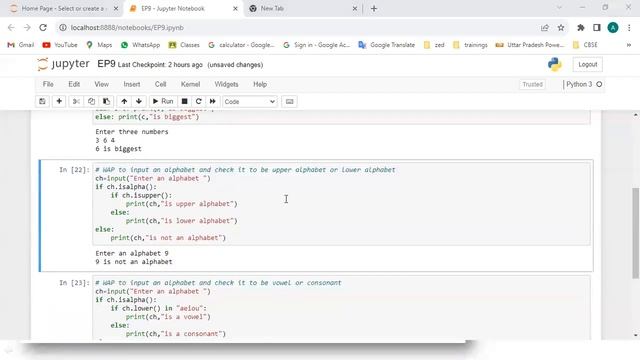Click the address bar URL field
The width and height of the screenshot is (640, 360).
[x=298, y=28]
